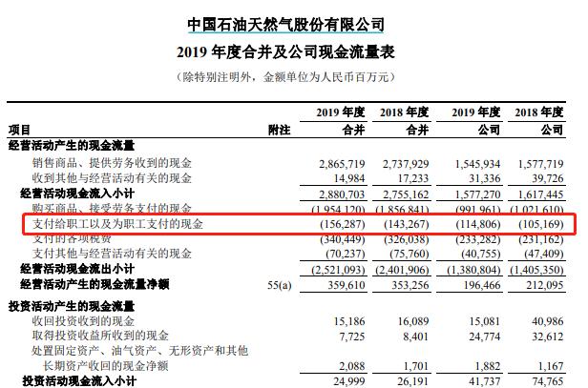Select the net amount 353,256

coord(410,285)
